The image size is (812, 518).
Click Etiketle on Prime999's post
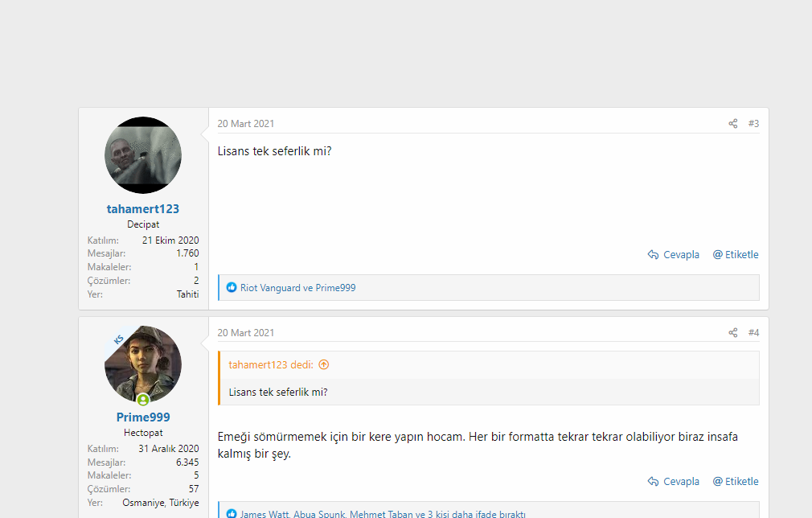pos(736,481)
